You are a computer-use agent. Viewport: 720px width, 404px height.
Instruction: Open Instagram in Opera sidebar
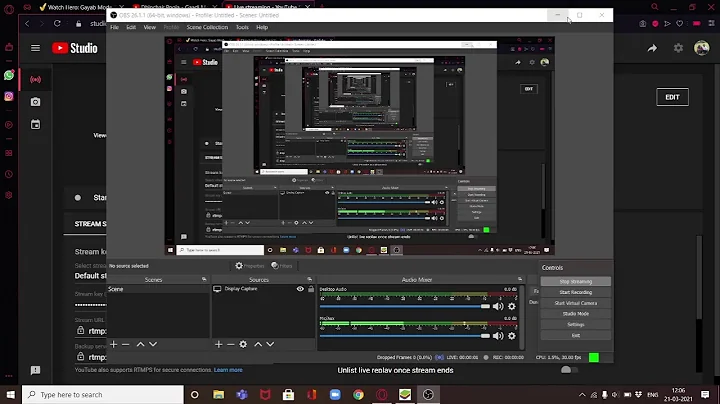point(9,96)
